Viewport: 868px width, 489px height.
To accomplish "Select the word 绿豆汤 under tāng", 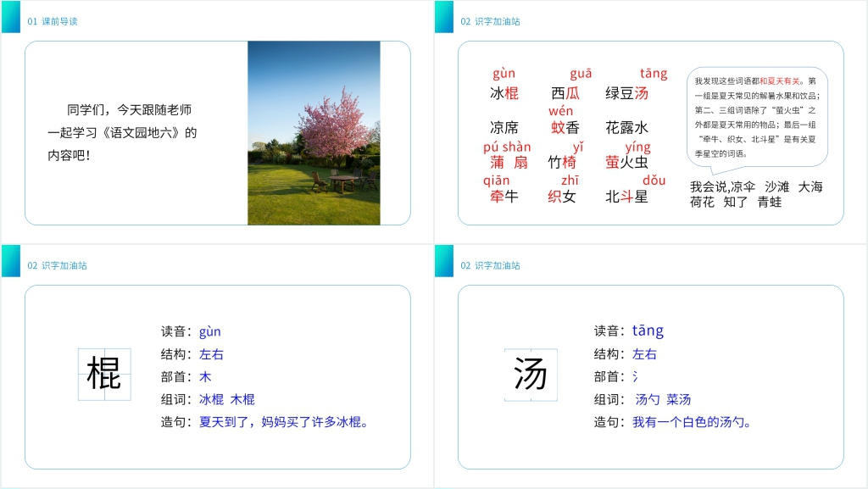I will coord(626,93).
